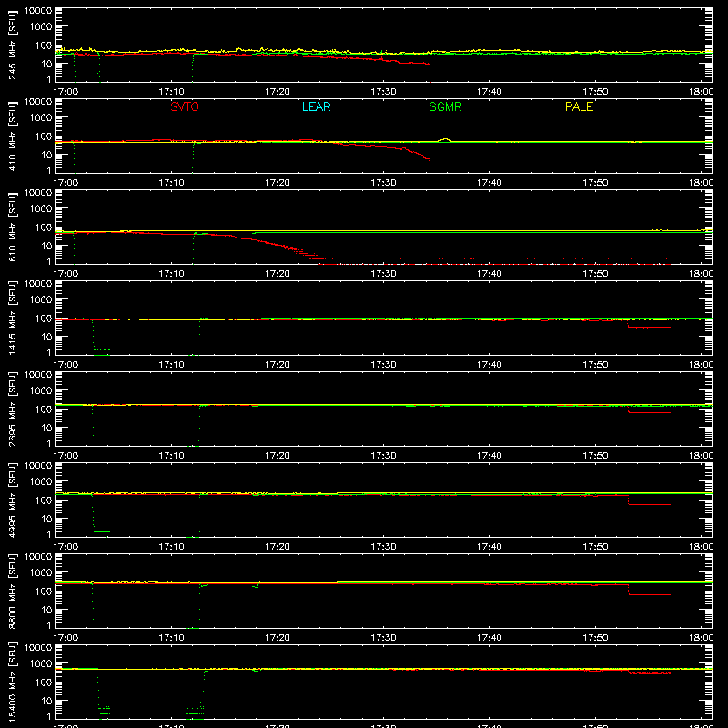Image resolution: width=728 pixels, height=728 pixels.
Task: Select the 610 MHz [SFU] axis title
Action: click(x=12, y=227)
